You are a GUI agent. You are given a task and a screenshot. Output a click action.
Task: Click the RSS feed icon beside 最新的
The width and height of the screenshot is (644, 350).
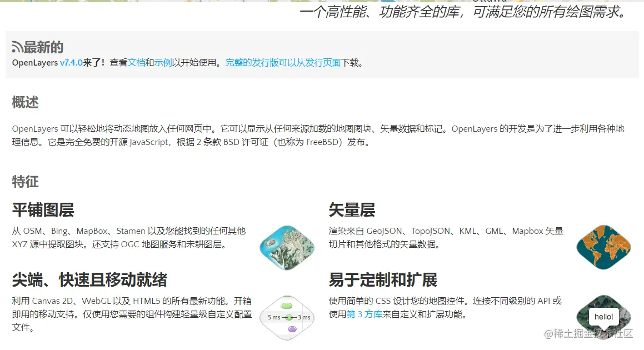17,47
